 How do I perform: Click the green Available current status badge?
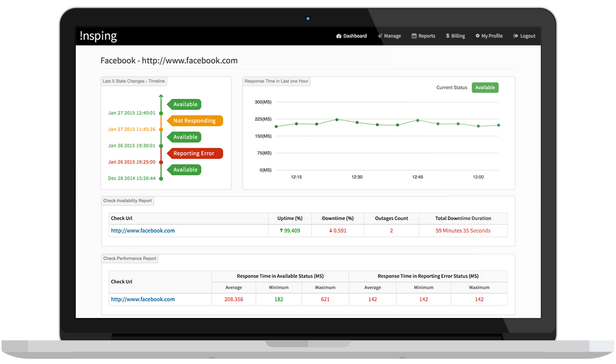[x=485, y=88]
